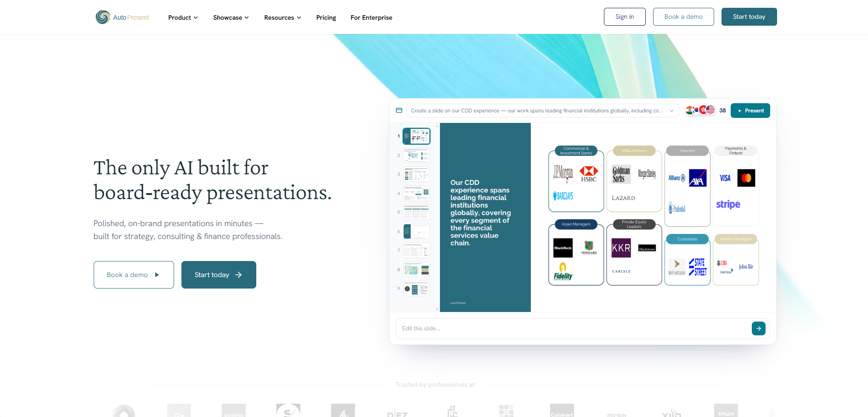Expand the slide prompt dropdown chevron
868x417 pixels.
(671, 111)
